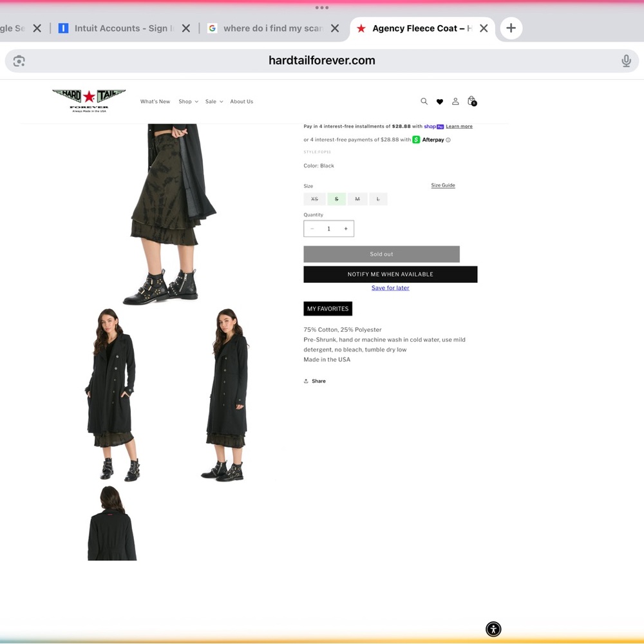The image size is (644, 644).
Task: Select size L
Action: 378,199
